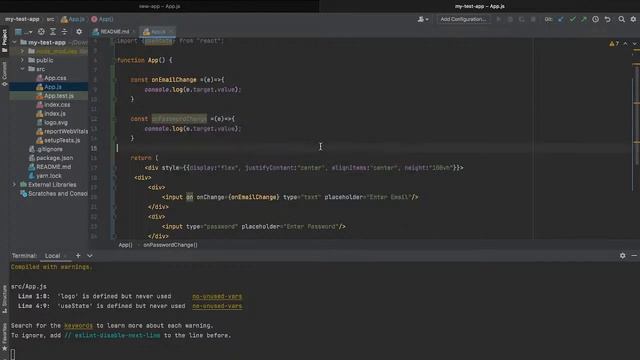Click onPasswordChange() in bottom breadcrumb
The image size is (640, 360).
pos(170,245)
